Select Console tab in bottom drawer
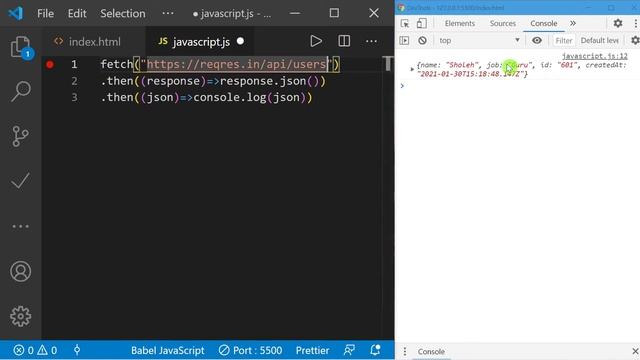This screenshot has width=640, height=360. click(x=431, y=351)
